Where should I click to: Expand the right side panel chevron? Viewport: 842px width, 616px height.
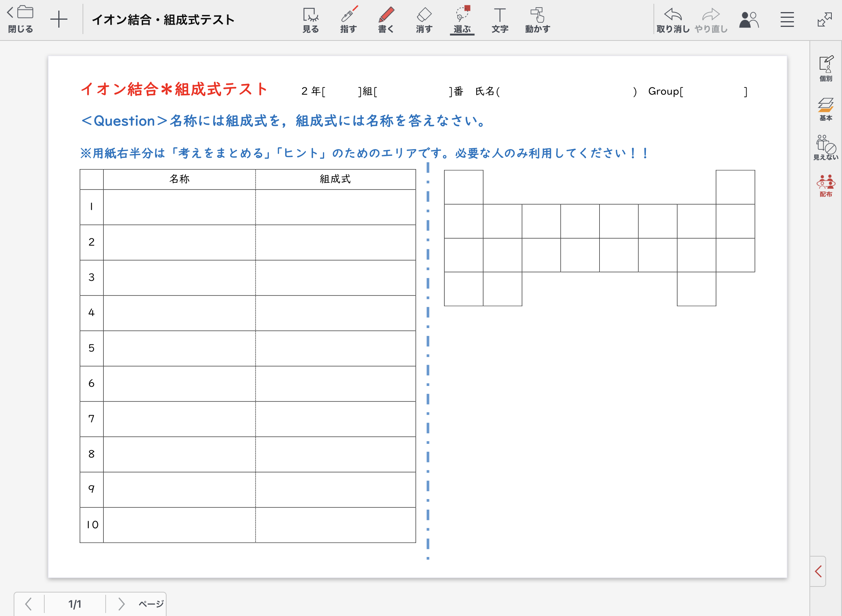pyautogui.click(x=818, y=571)
